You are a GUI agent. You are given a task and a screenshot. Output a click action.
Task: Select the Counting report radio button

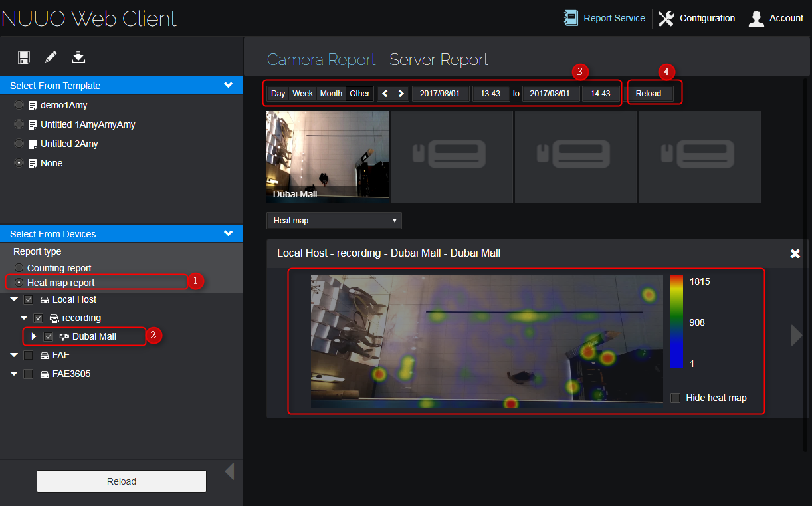tap(19, 268)
